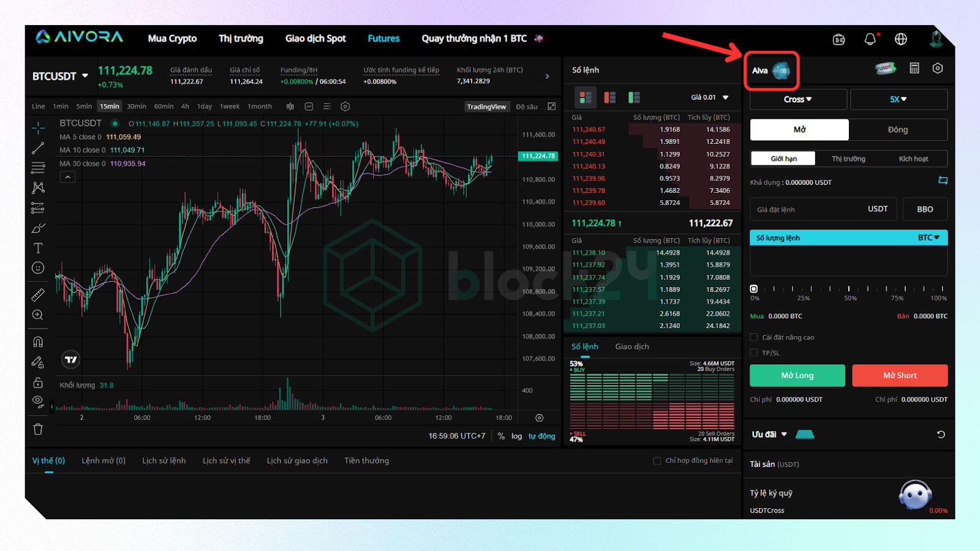Select the Đóng position tab
Viewport: 980px width, 551px height.
[x=898, y=130]
